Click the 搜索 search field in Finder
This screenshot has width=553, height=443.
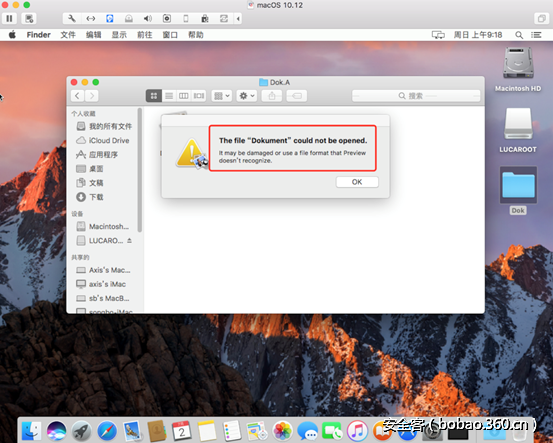click(416, 96)
